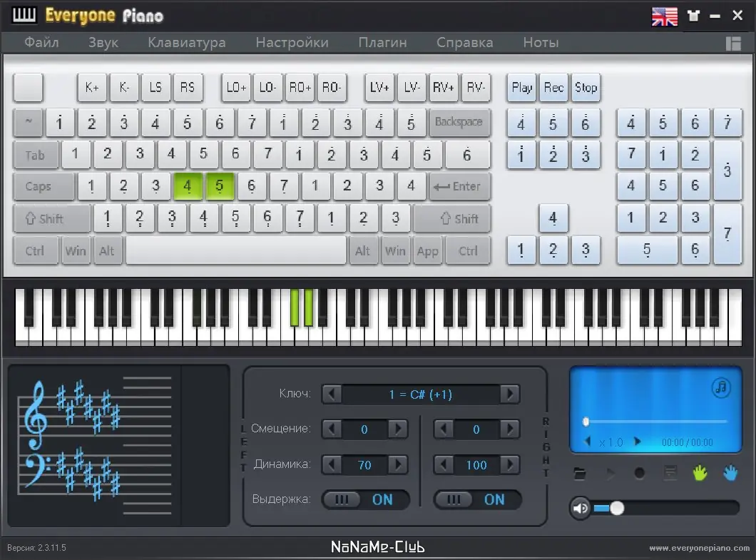Open a music file with the folder icon

pyautogui.click(x=580, y=474)
